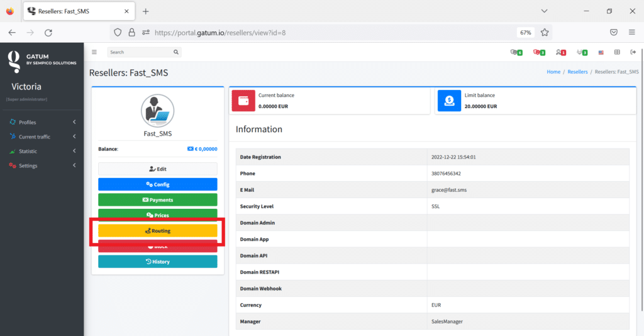Open the gray masks notification with badge 6
Screen dimensions: 644x336
516,52
